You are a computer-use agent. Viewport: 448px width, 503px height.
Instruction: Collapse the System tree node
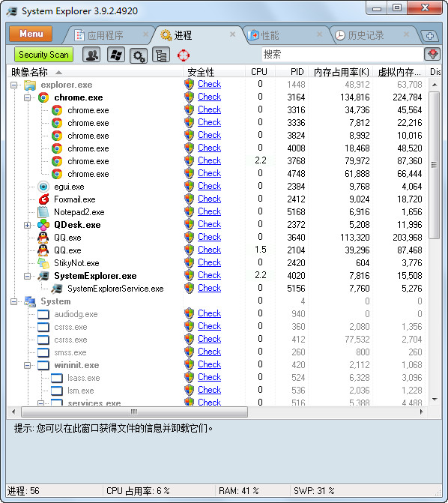click(x=13, y=301)
